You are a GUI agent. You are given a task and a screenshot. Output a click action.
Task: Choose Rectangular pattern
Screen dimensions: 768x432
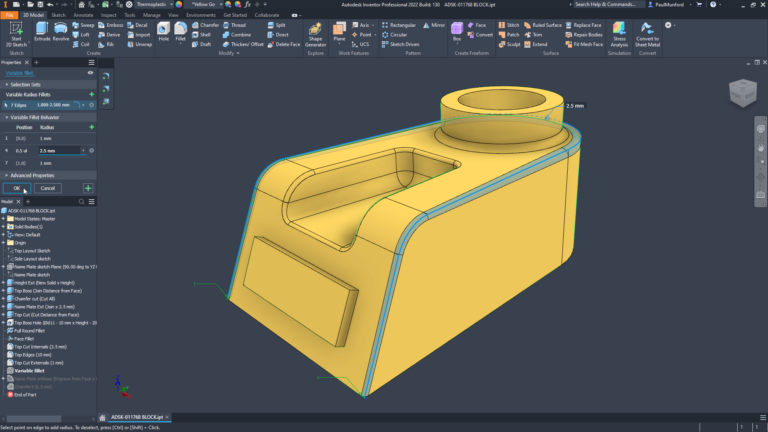point(399,25)
